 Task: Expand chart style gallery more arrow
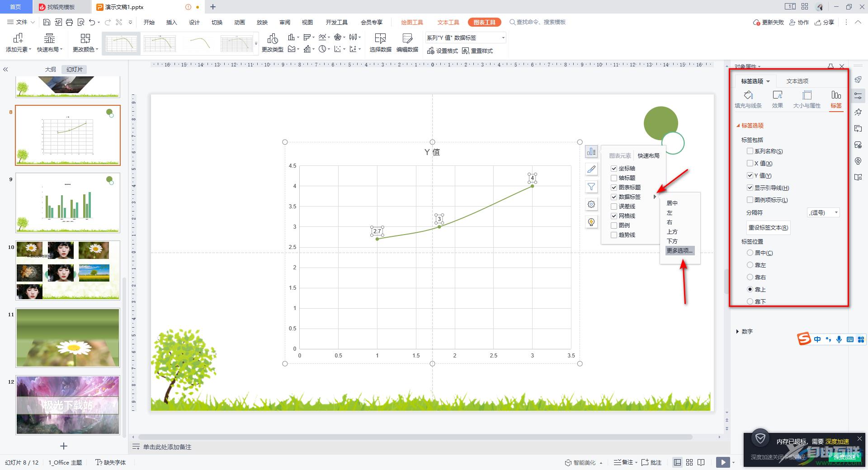click(256, 44)
